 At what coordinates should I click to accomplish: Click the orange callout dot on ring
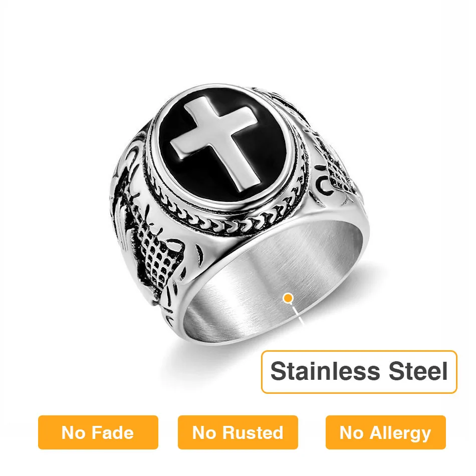click(x=288, y=298)
